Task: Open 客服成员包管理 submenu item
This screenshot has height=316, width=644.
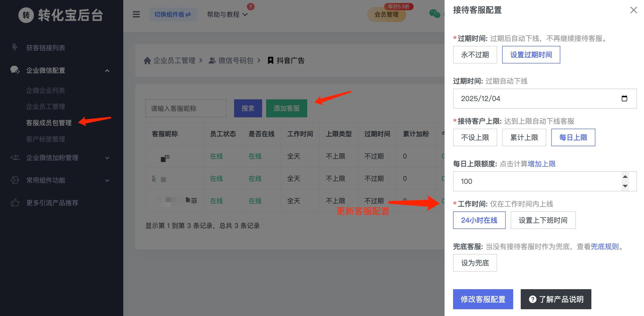Action: pos(49,123)
